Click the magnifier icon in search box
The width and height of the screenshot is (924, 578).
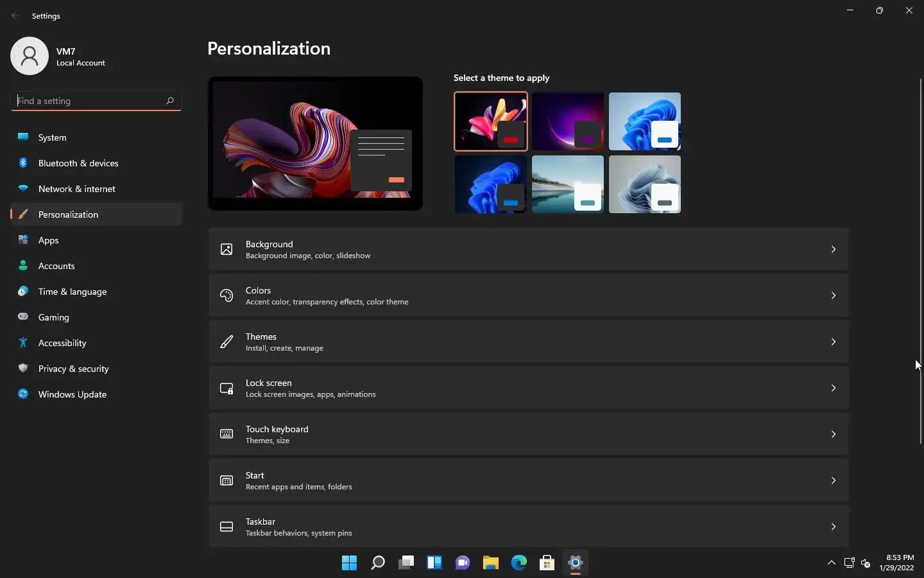pos(170,101)
